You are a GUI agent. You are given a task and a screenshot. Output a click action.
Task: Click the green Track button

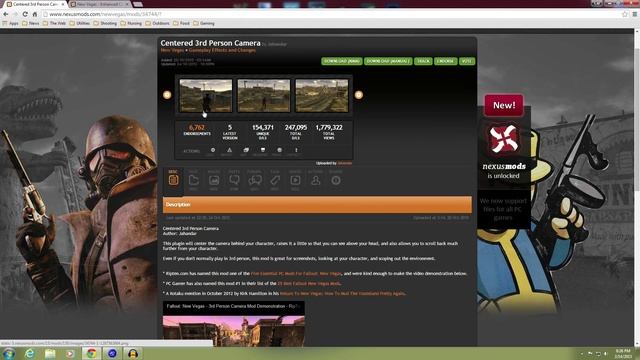423,61
